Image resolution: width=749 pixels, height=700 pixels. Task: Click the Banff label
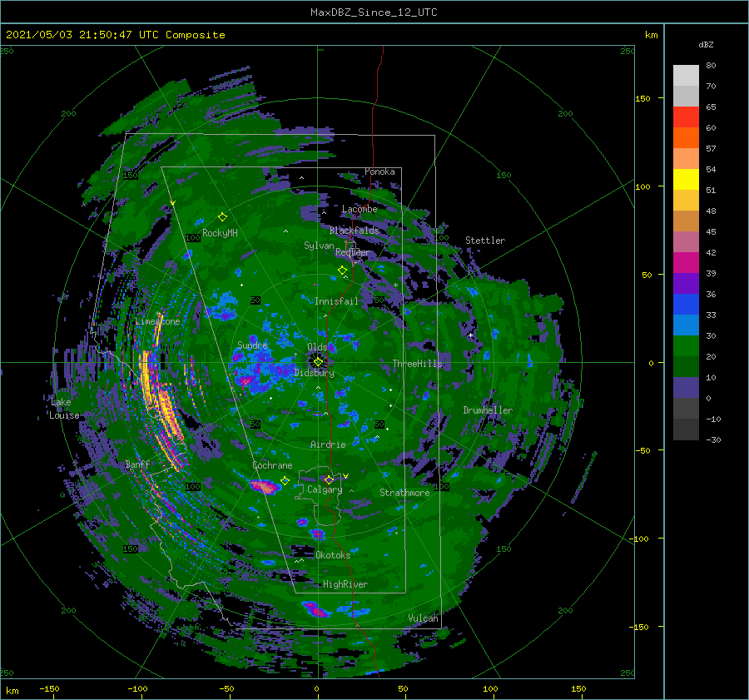pyautogui.click(x=137, y=464)
